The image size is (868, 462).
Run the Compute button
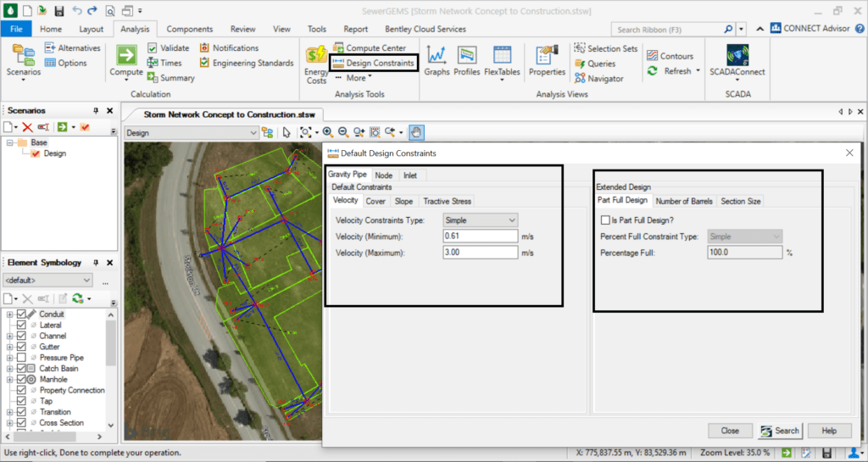pos(126,62)
